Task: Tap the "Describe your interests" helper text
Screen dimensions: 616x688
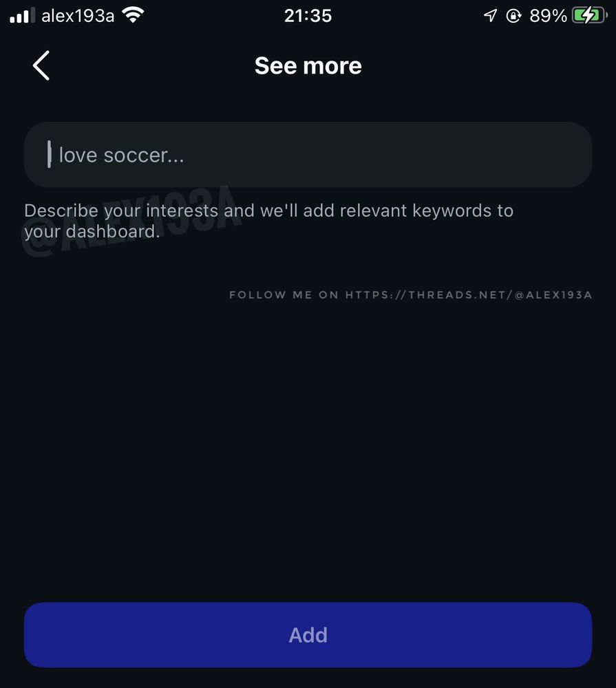Action: 268,221
